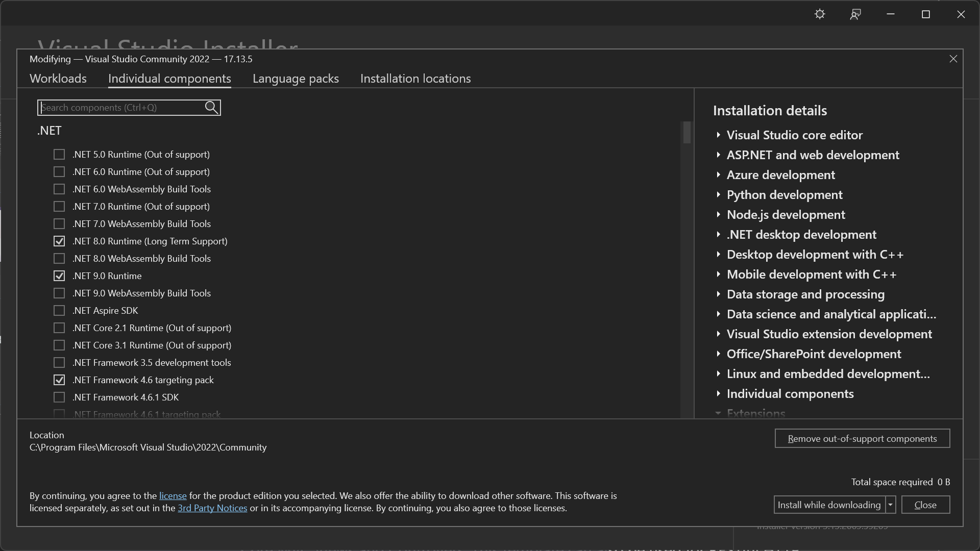Expand Python development details
The height and width of the screenshot is (551, 980).
718,194
